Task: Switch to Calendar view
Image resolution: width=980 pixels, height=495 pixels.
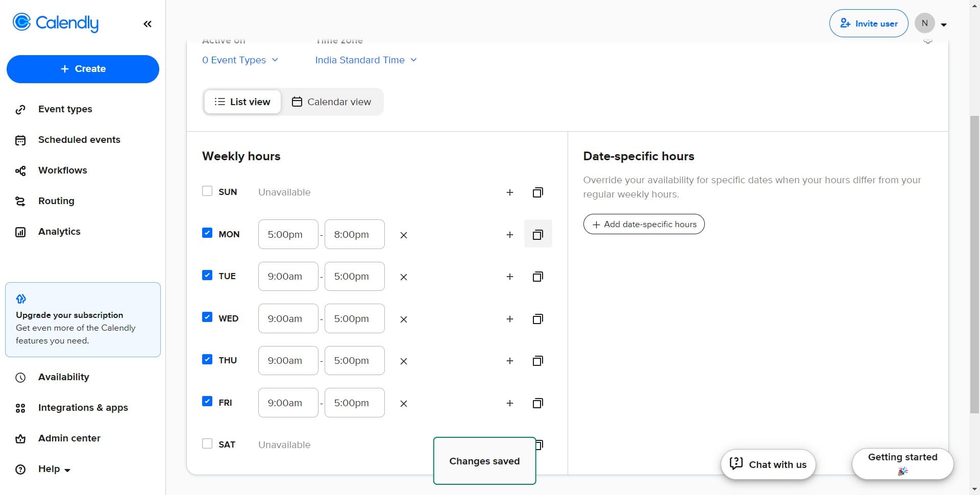Action: point(332,102)
